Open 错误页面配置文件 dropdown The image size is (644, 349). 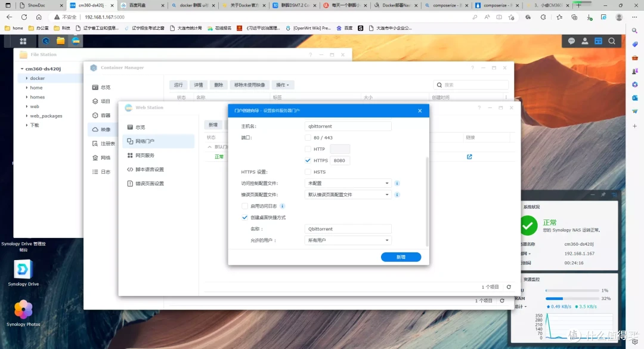point(348,195)
